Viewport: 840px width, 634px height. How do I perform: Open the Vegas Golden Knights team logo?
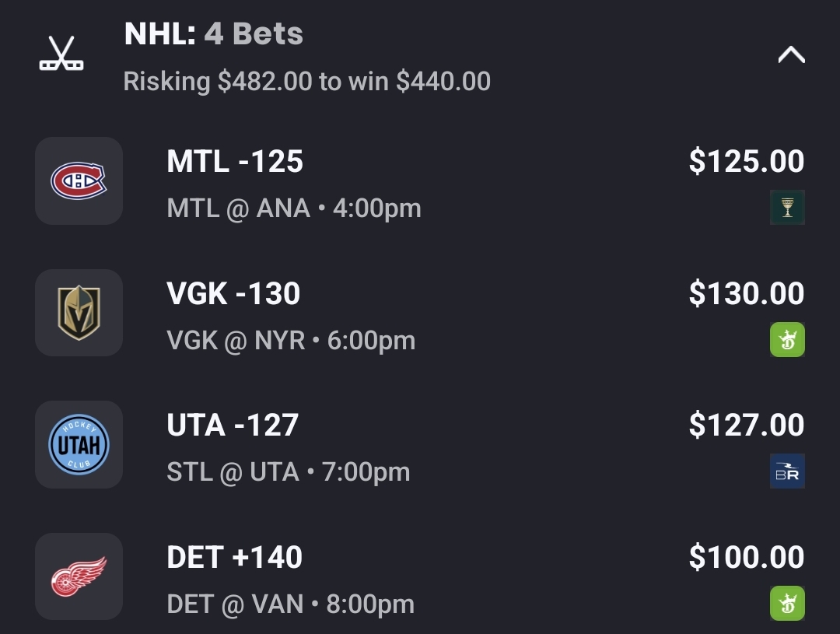click(79, 313)
